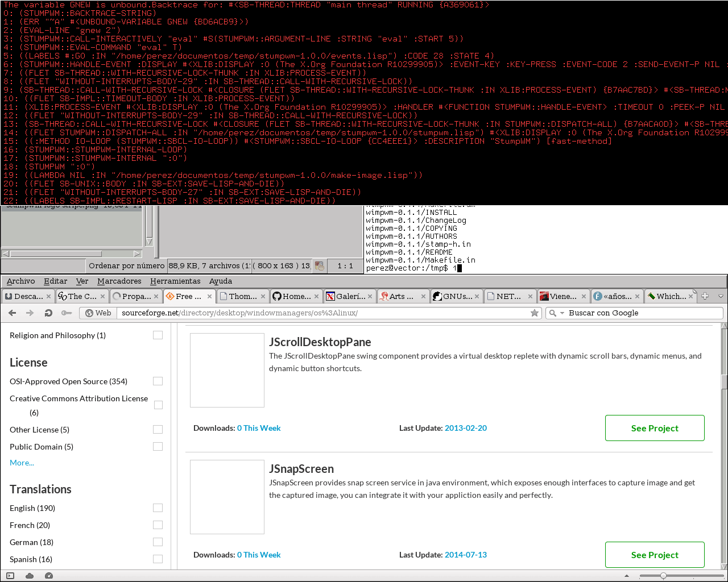
Task: Check the English translation filter
Action: 158,508
